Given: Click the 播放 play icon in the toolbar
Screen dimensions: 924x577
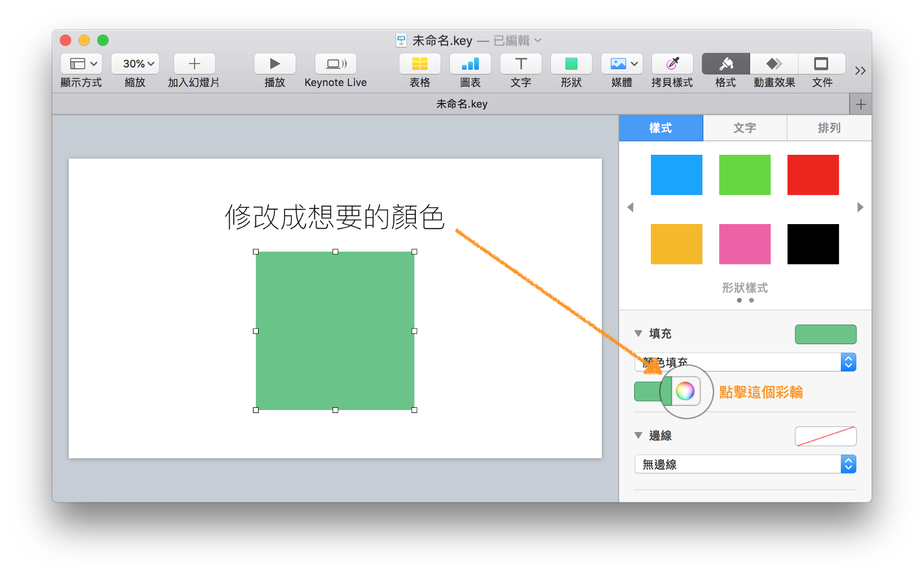Looking at the screenshot, I should point(274,64).
